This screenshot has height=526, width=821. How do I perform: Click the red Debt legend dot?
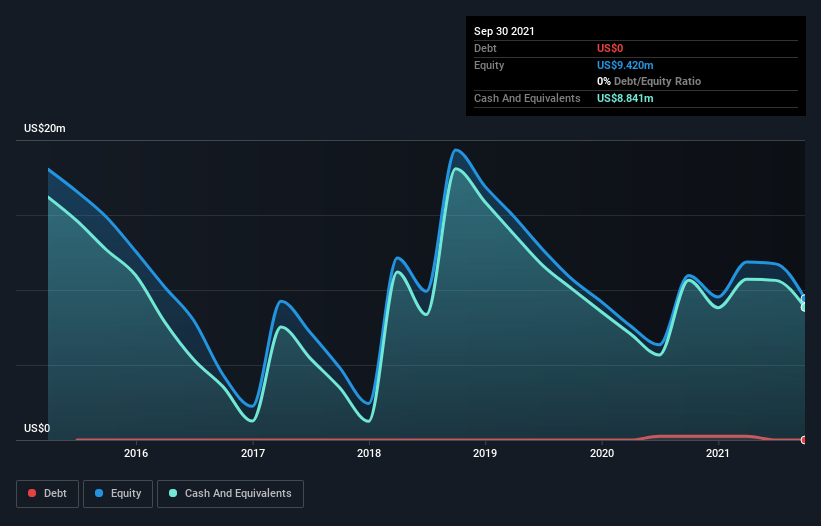point(32,493)
